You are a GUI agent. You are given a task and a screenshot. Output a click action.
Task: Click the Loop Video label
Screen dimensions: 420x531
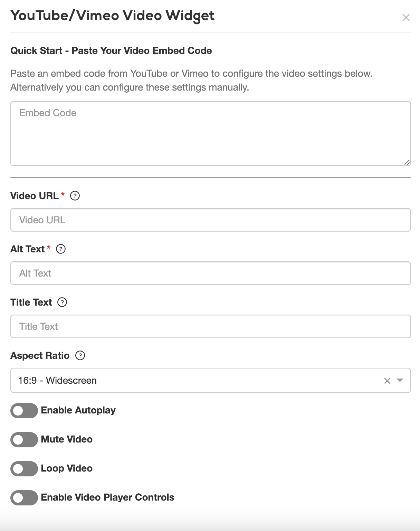(x=67, y=468)
